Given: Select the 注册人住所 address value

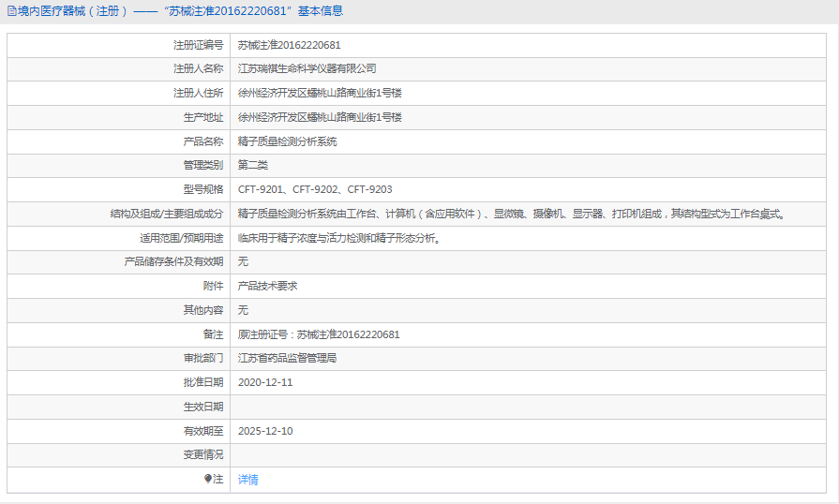Looking at the screenshot, I should click(x=320, y=93).
